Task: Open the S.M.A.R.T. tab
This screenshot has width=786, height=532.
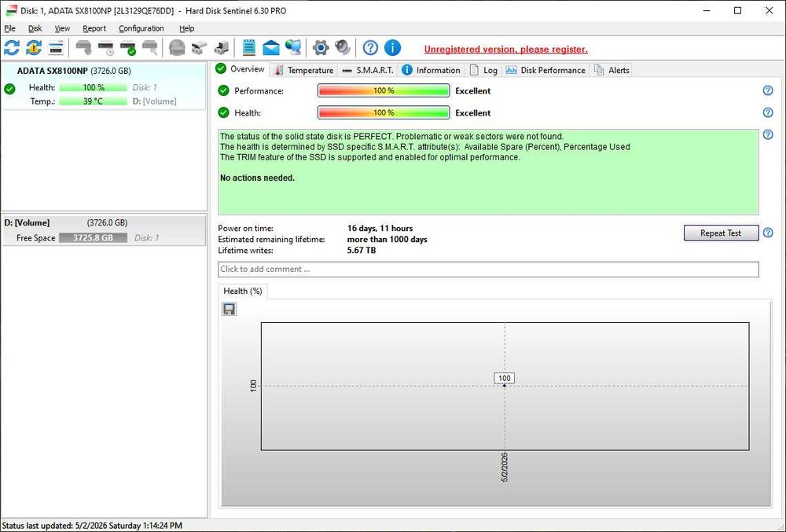Action: (x=367, y=70)
